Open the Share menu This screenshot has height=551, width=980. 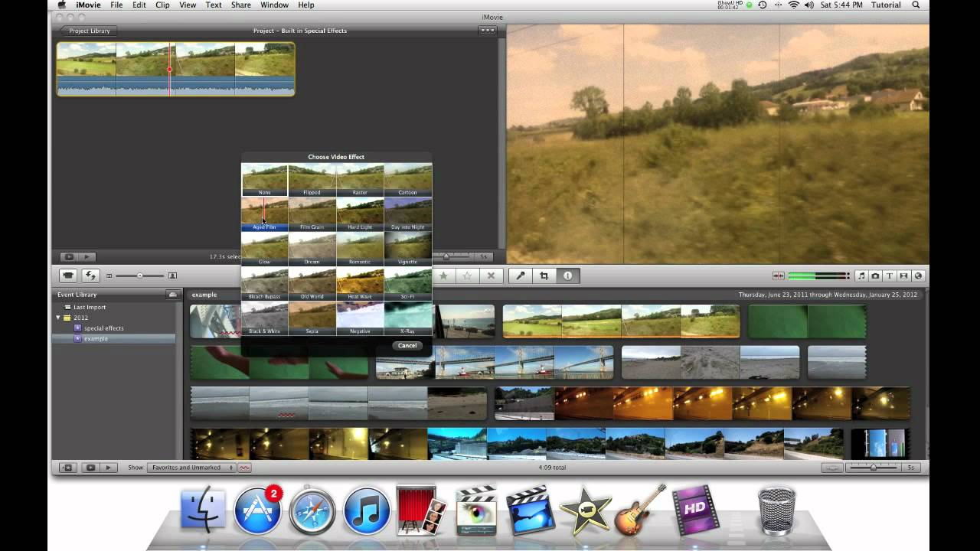[x=241, y=5]
